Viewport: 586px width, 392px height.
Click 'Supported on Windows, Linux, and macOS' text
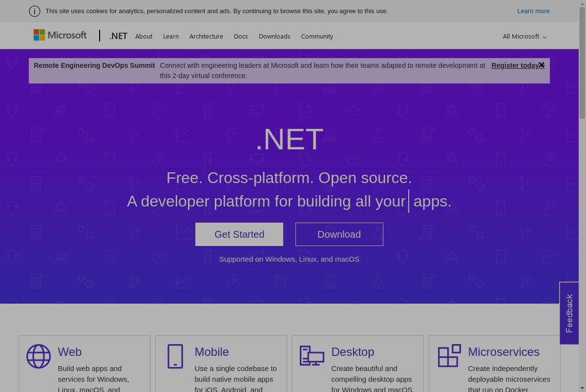[289, 259]
